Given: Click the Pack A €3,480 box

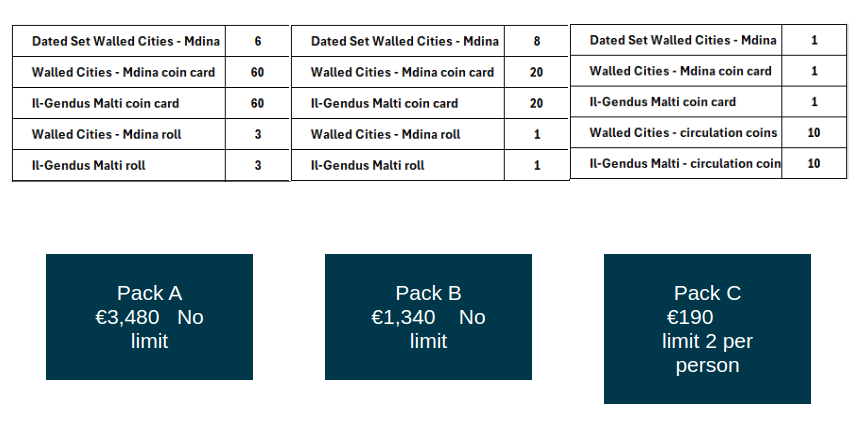Looking at the screenshot, I should [149, 317].
